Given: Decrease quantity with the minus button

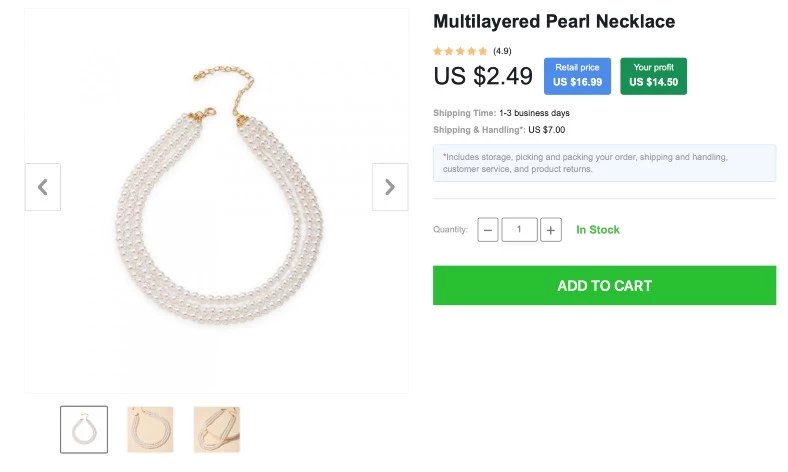Looking at the screenshot, I should click(x=488, y=230).
